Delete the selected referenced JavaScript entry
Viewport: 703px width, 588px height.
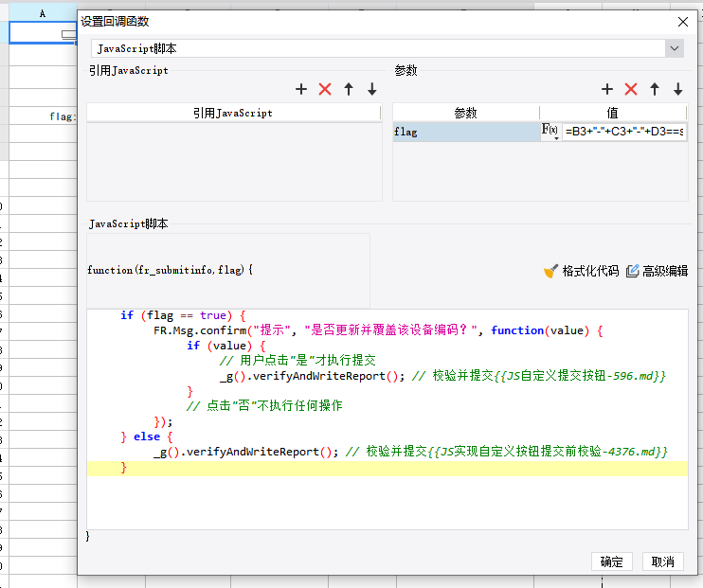(x=325, y=89)
